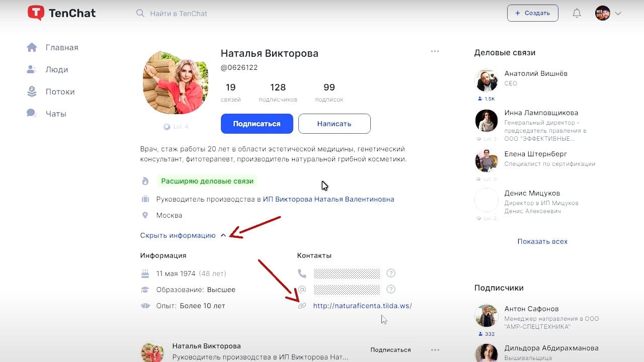Viewport: 644px width, 362px height.
Task: Click the experience icon near Опыт
Action: point(145,306)
